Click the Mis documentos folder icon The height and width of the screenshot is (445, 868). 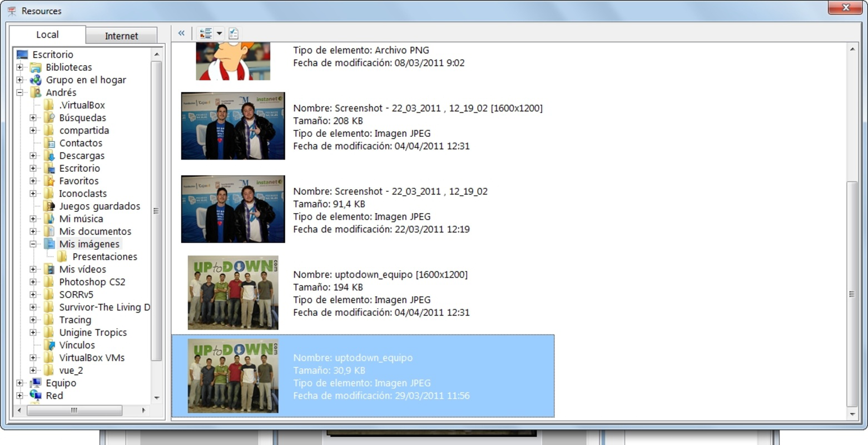49,231
